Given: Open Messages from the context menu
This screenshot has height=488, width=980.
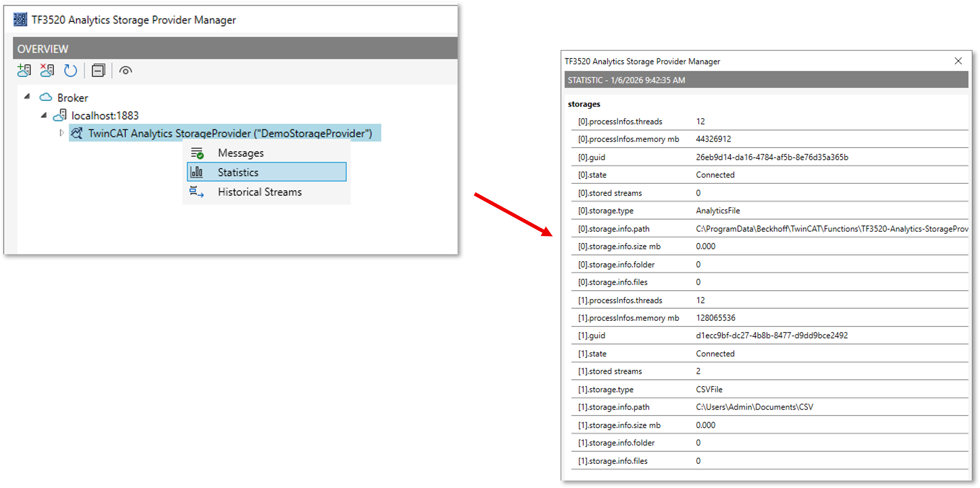Looking at the screenshot, I should pyautogui.click(x=266, y=153).
